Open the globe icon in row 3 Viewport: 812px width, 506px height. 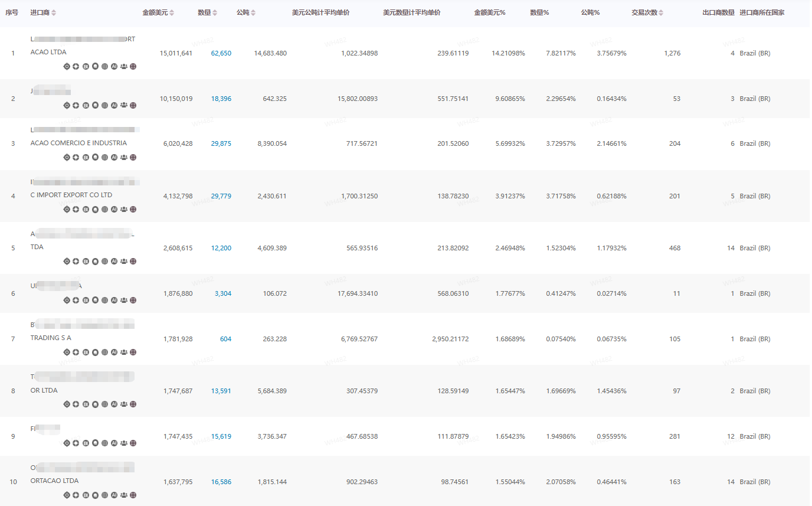(x=104, y=157)
